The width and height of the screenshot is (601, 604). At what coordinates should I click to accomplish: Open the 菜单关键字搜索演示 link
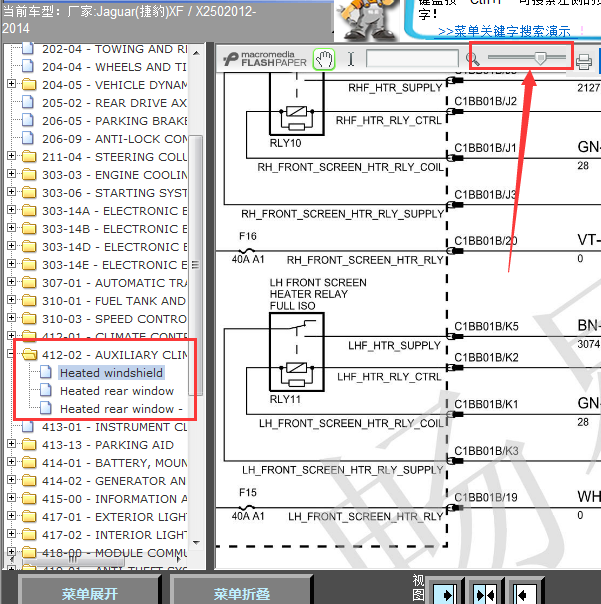[504, 31]
